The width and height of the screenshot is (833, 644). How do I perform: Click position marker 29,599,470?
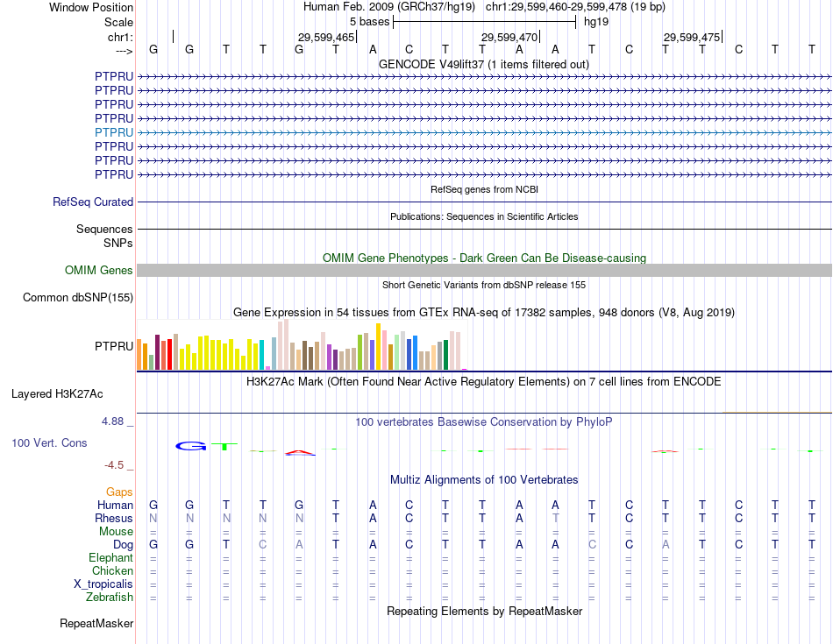(509, 37)
